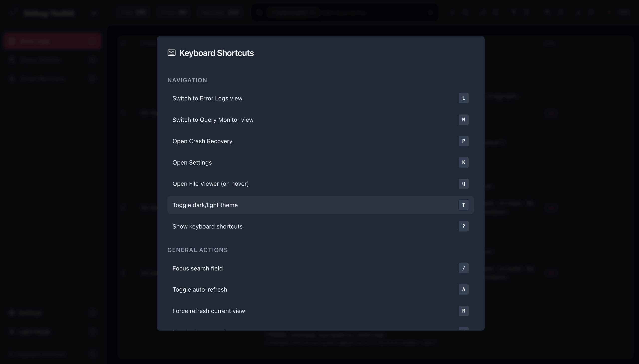Hit the K key badge

click(463, 163)
